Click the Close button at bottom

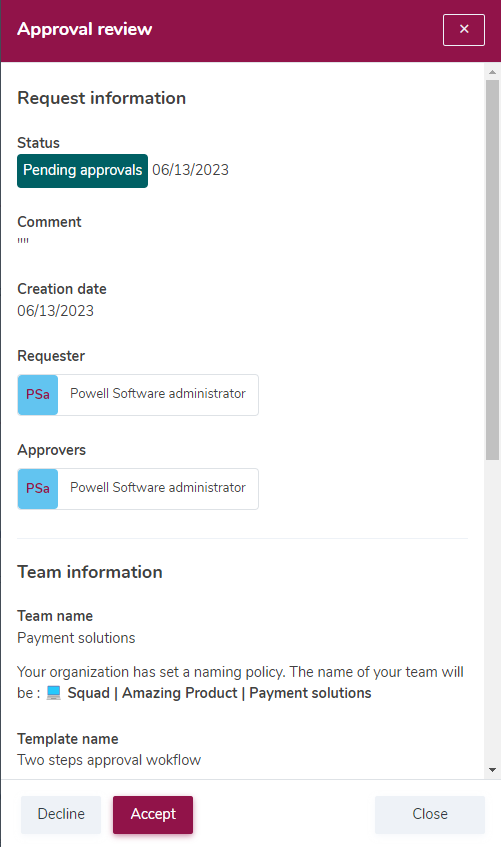pyautogui.click(x=430, y=814)
